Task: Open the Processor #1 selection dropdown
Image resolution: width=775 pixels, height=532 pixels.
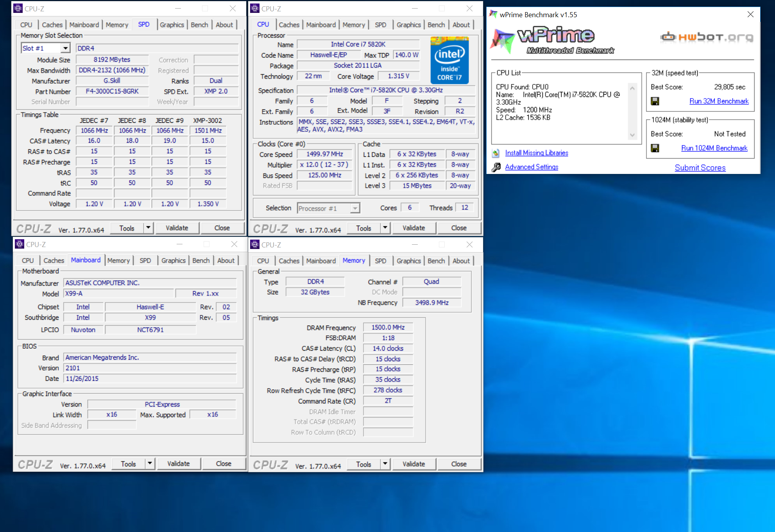Action: tap(355, 208)
